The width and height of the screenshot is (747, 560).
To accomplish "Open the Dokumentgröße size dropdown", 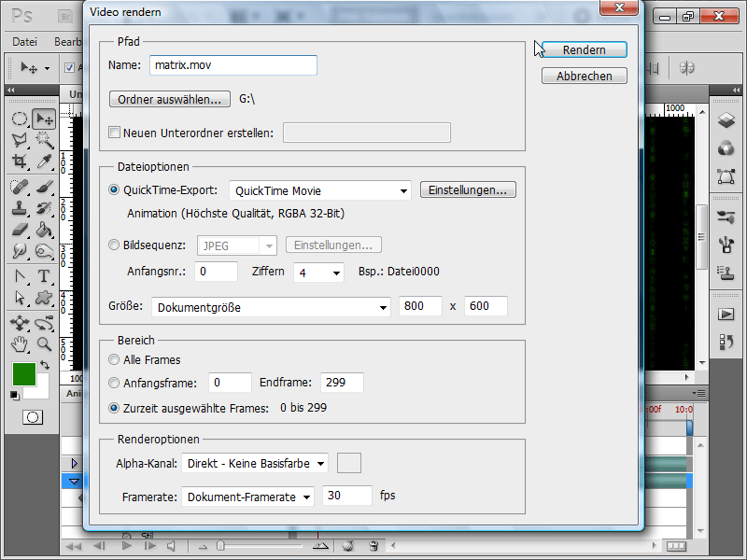I will point(271,307).
